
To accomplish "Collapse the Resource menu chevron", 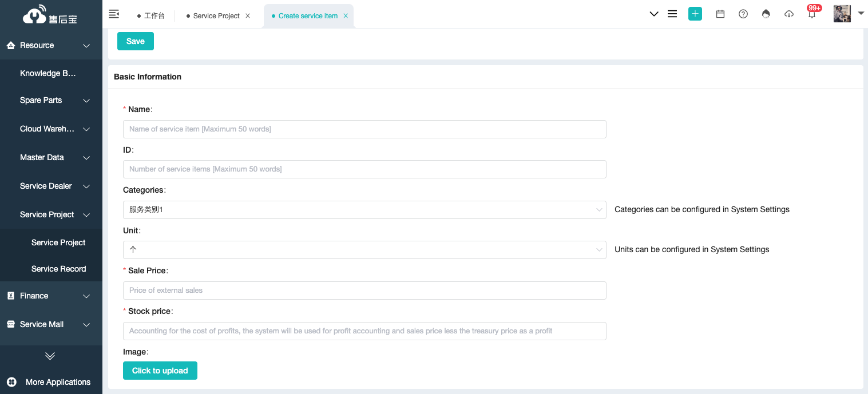I will pos(86,46).
